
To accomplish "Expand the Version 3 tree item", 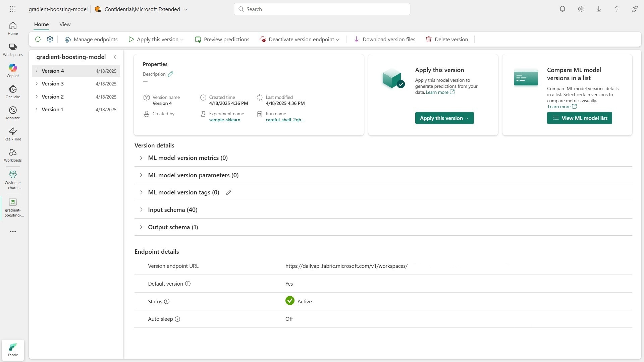I will [x=37, y=84].
